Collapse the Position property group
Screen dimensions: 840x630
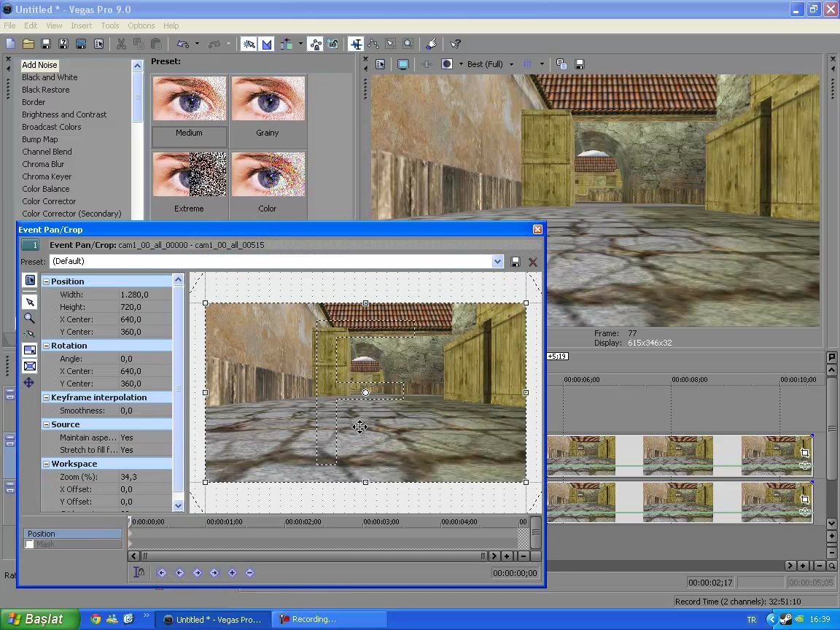tap(46, 281)
